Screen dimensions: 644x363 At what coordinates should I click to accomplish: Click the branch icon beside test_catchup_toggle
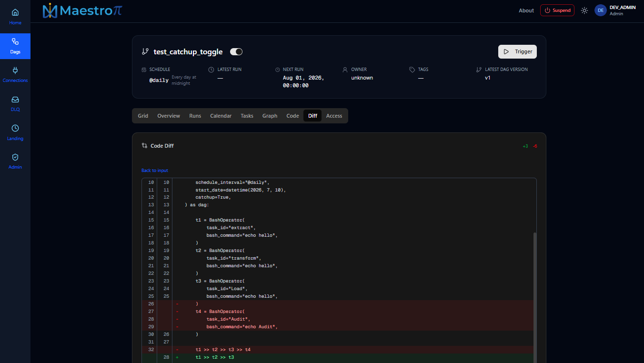pyautogui.click(x=145, y=51)
